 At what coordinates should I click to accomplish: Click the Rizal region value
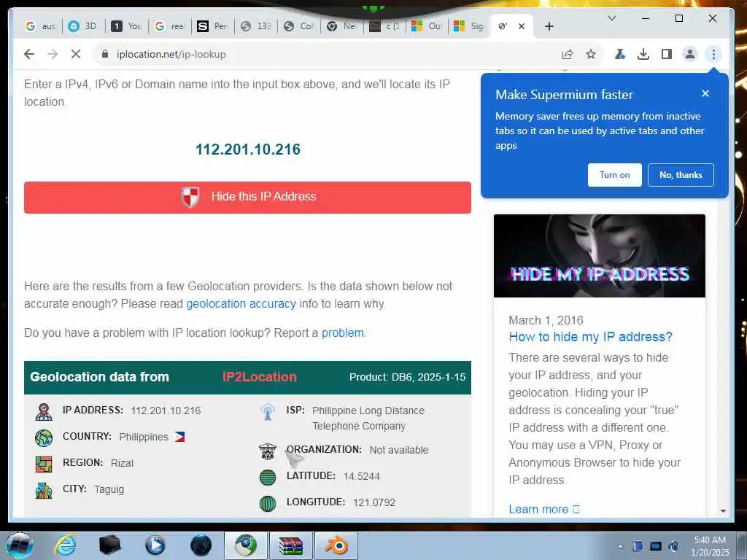(122, 463)
